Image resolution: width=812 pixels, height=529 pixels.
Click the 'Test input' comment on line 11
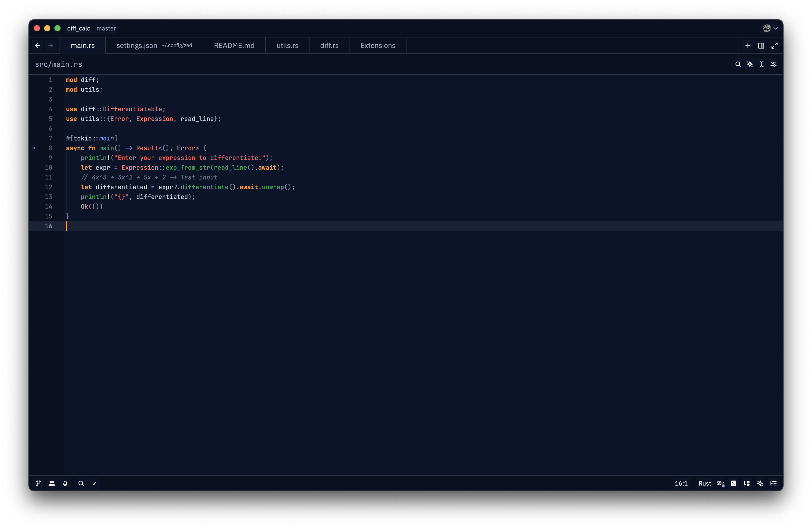199,177
